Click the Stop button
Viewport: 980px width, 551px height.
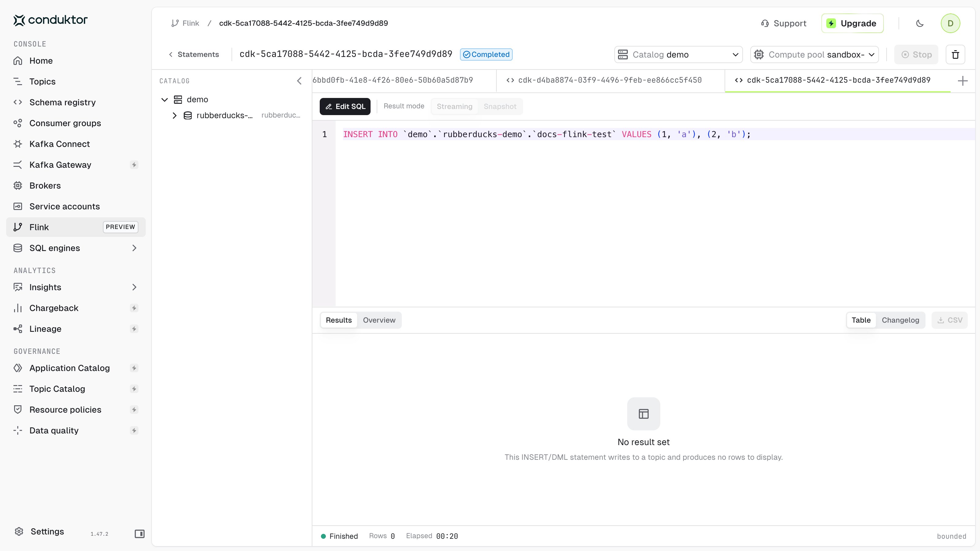pos(916,55)
